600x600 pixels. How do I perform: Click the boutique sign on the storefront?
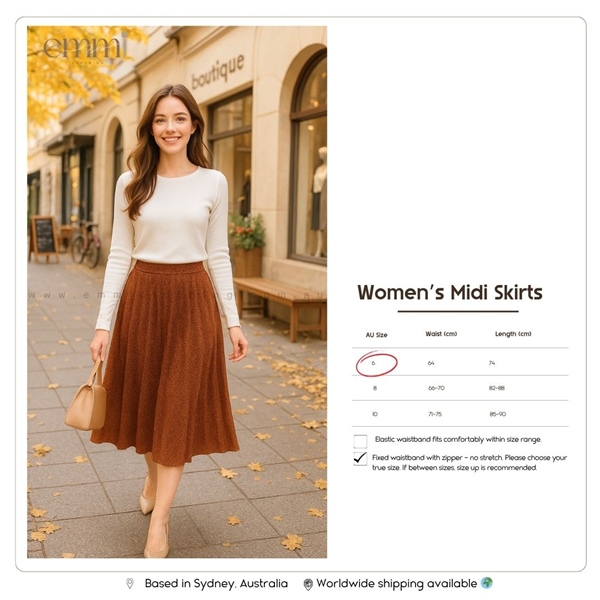(x=218, y=72)
